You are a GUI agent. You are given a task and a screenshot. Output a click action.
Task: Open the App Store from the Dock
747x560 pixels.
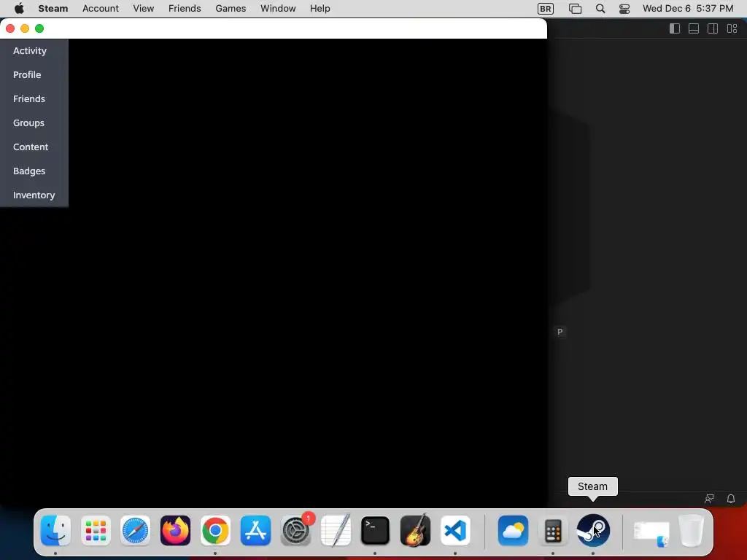[x=255, y=530]
